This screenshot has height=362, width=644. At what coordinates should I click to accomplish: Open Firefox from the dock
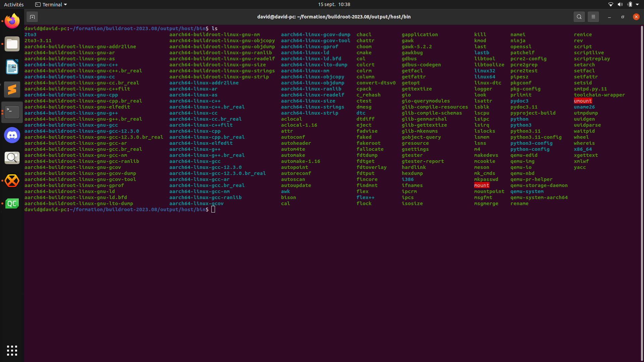(x=12, y=21)
